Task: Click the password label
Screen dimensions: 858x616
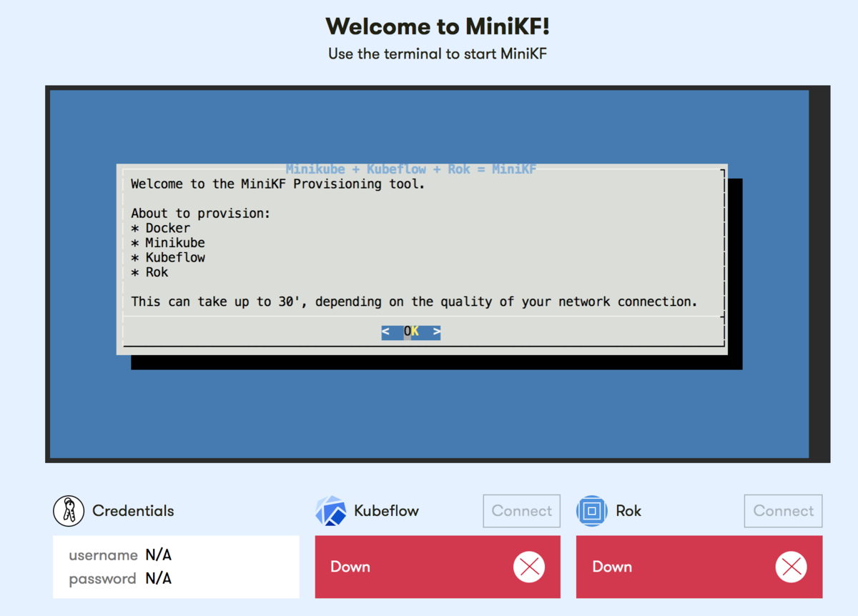Action: [x=102, y=579]
